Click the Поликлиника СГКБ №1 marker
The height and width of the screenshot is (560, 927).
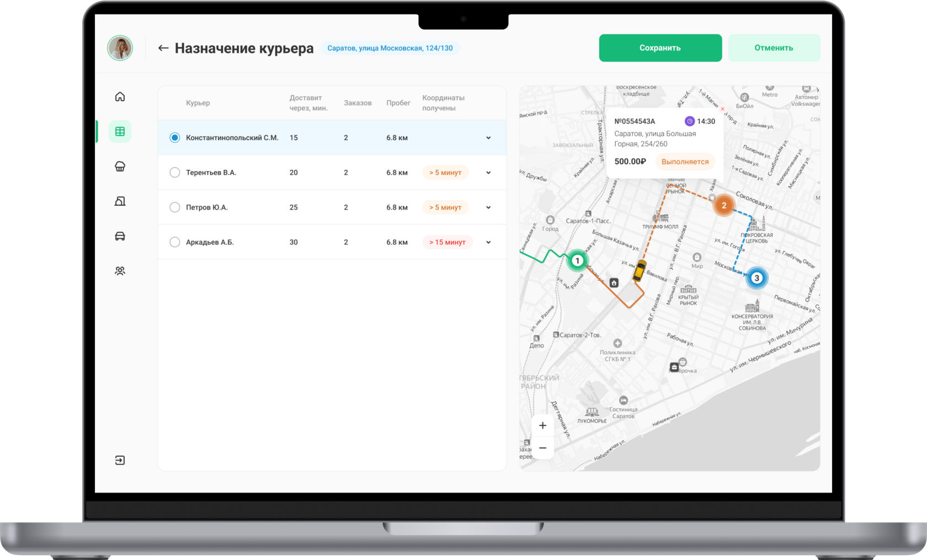tap(617, 343)
